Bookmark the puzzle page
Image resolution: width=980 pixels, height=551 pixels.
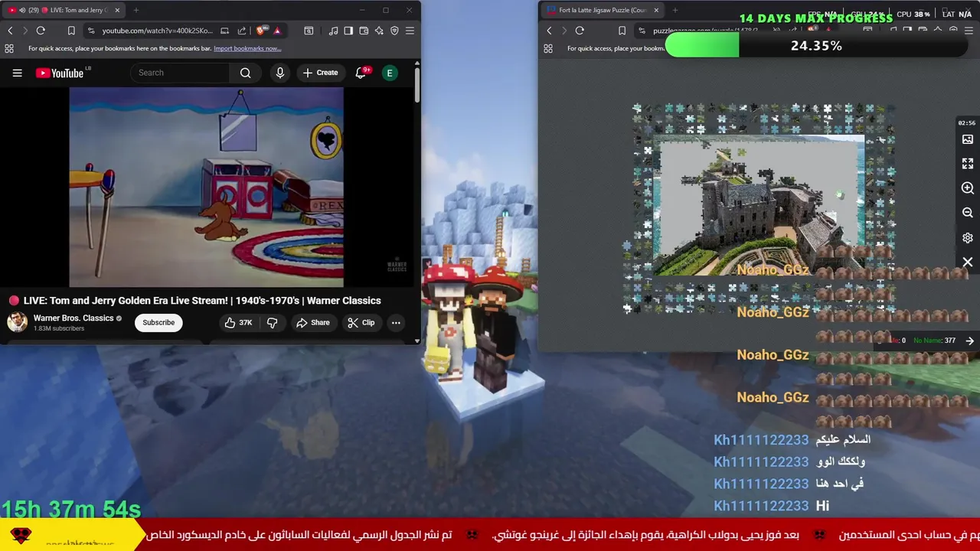(x=622, y=31)
